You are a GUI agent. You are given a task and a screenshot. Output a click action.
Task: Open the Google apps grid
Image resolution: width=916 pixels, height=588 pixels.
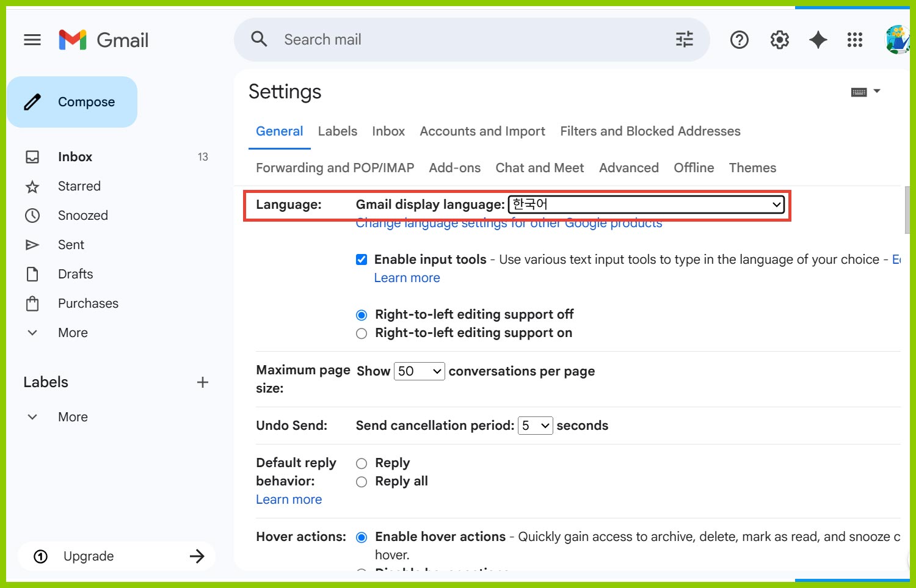point(855,40)
